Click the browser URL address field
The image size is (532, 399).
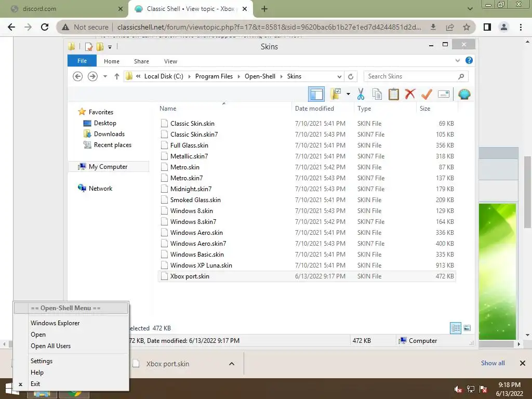269,27
